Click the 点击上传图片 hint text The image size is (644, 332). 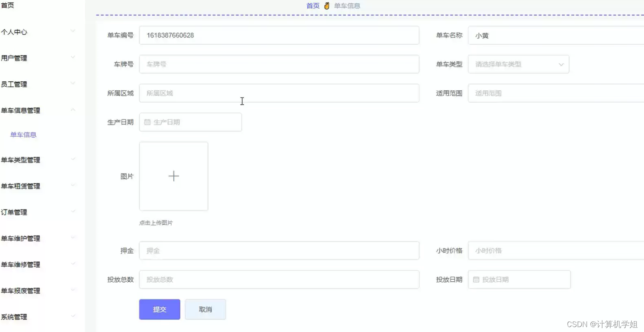[156, 223]
